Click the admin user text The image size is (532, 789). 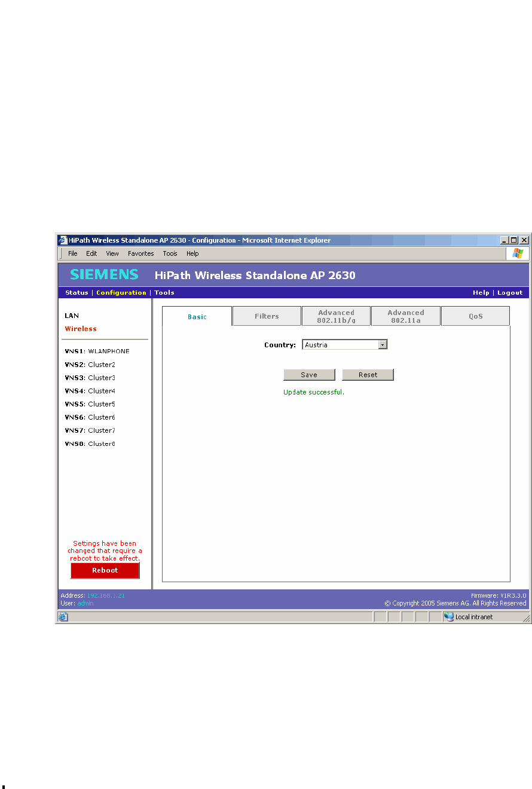[85, 603]
